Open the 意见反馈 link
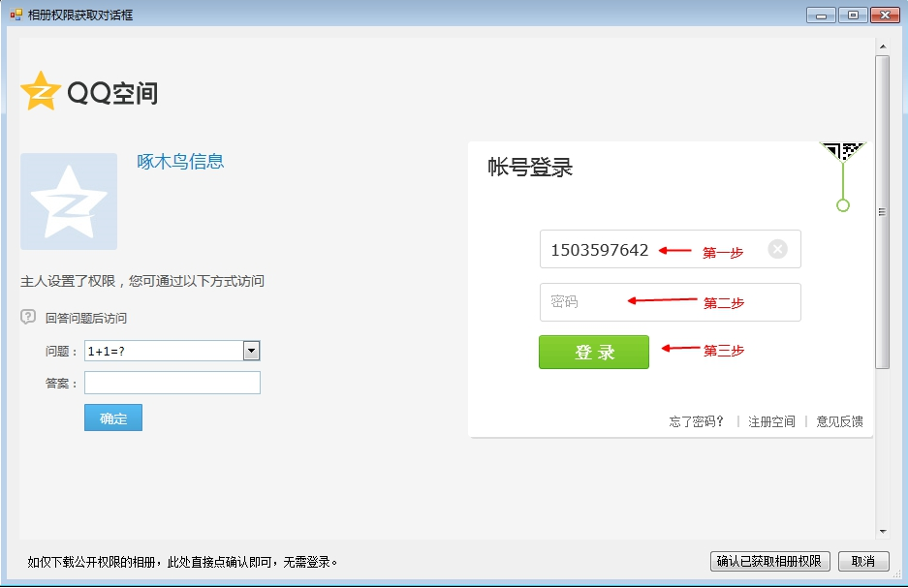 point(839,421)
